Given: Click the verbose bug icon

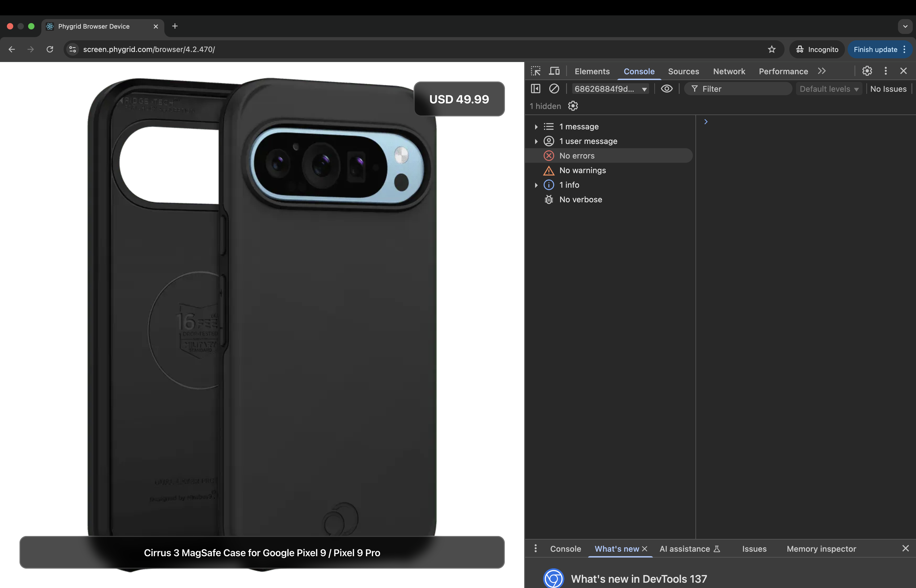Looking at the screenshot, I should (x=548, y=199).
